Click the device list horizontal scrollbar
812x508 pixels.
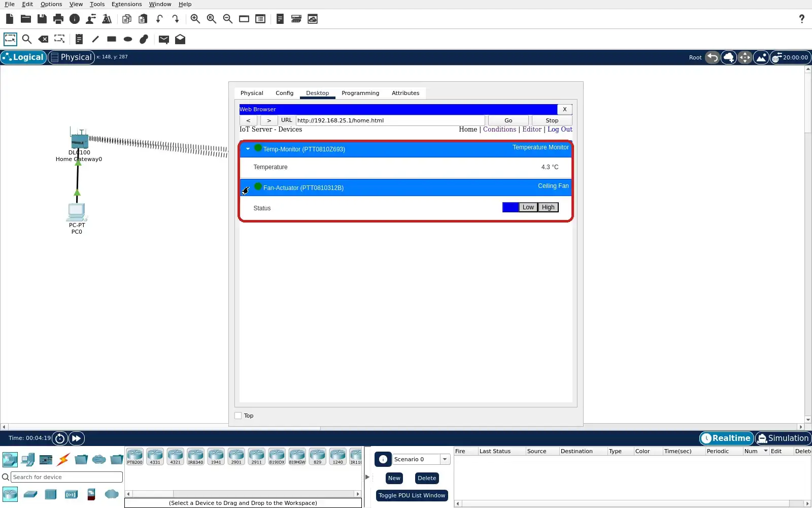coord(243,494)
